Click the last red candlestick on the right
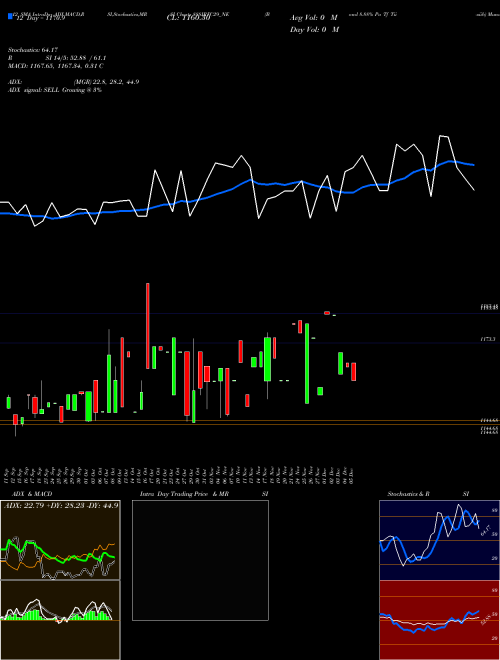The width and height of the screenshot is (500, 660). 354,372
